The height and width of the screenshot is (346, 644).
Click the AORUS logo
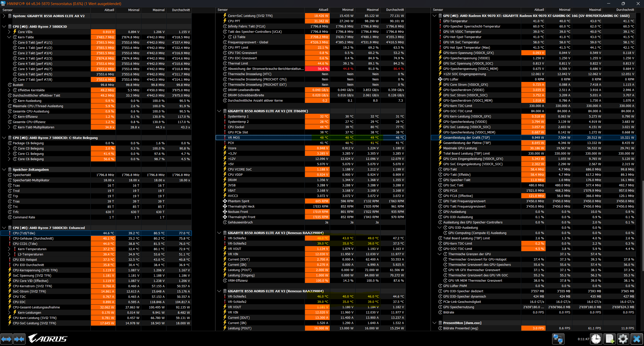pyautogui.click(x=48, y=338)
